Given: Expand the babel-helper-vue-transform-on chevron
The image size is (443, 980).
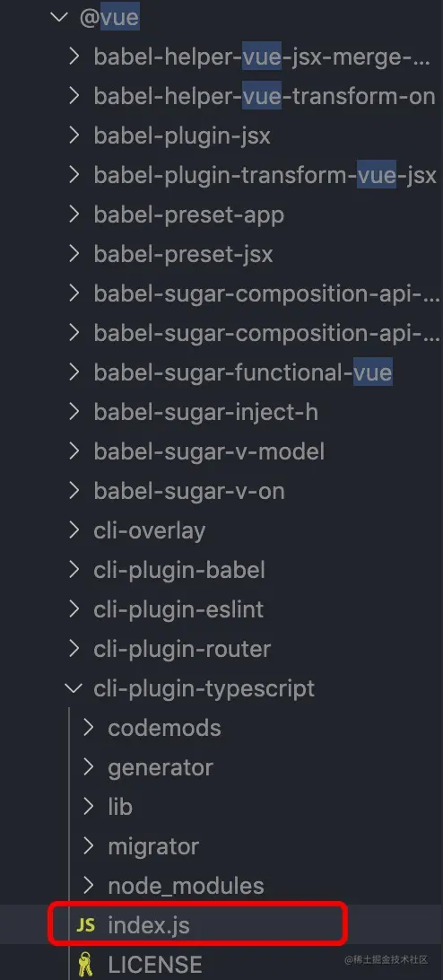Looking at the screenshot, I should click(x=74, y=96).
